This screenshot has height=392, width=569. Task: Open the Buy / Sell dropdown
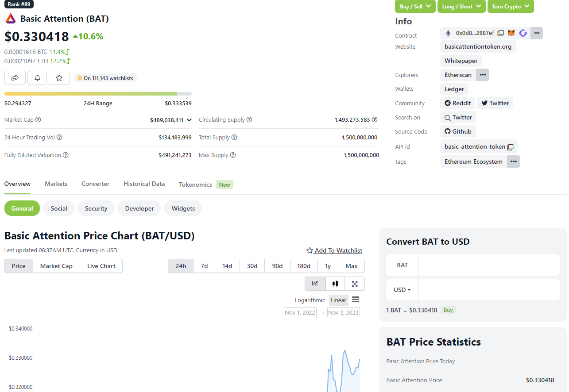415,6
